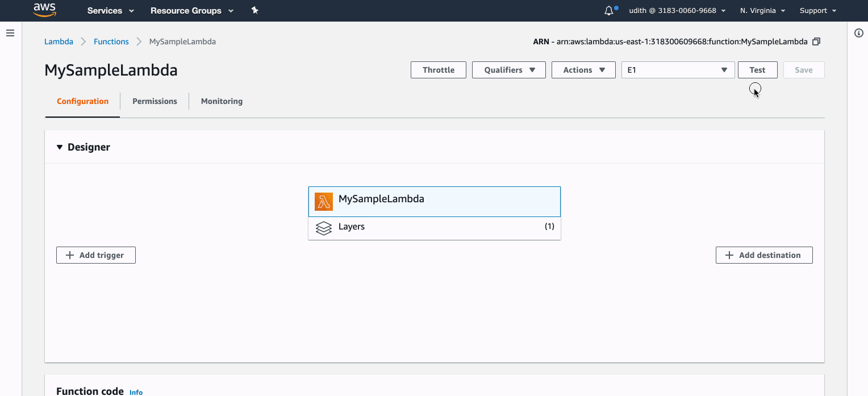868x396 pixels.
Task: Copy the ARN using the copy icon
Action: pyautogui.click(x=816, y=41)
